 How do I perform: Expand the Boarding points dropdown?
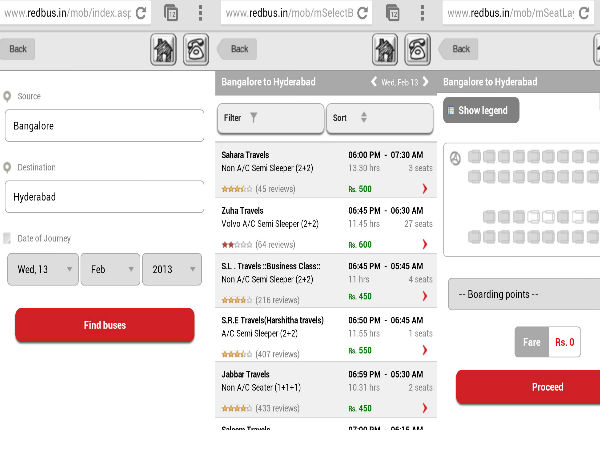point(523,294)
